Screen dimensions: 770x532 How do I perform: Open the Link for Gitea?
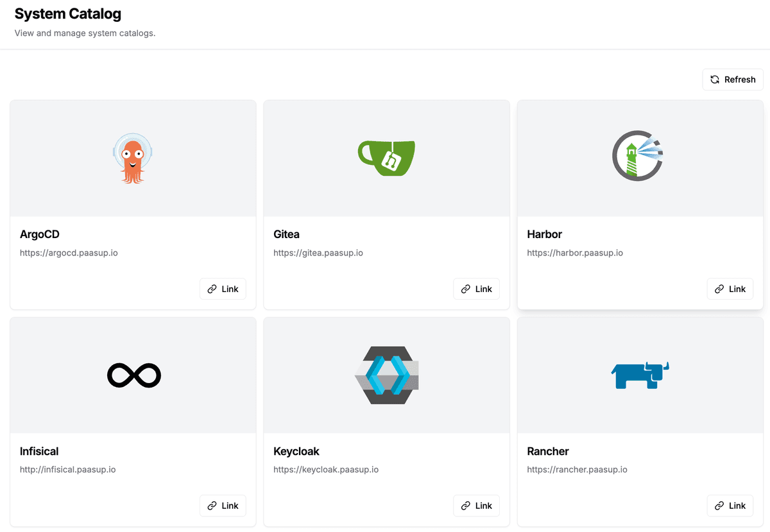click(x=476, y=289)
